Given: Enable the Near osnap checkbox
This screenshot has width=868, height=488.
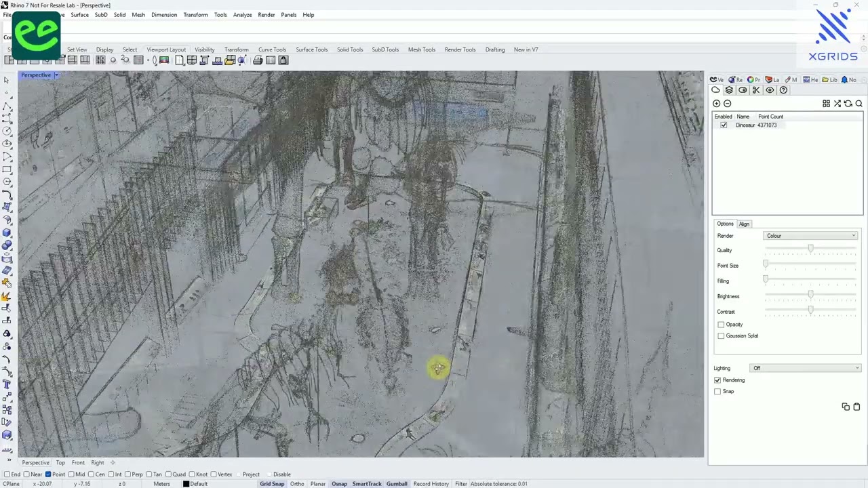Looking at the screenshot, I should 26,474.
